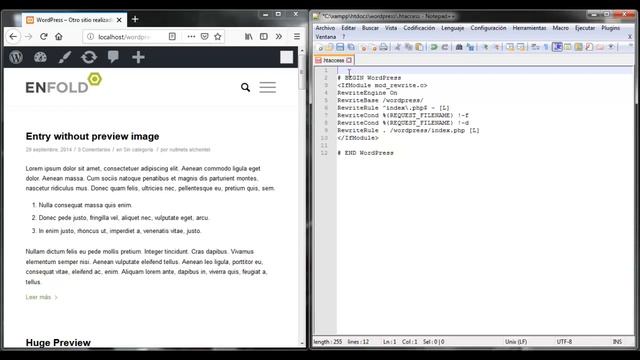Toggle the highlighted indent guide icon
Screen dimensions: 640x360
coord(557,47)
